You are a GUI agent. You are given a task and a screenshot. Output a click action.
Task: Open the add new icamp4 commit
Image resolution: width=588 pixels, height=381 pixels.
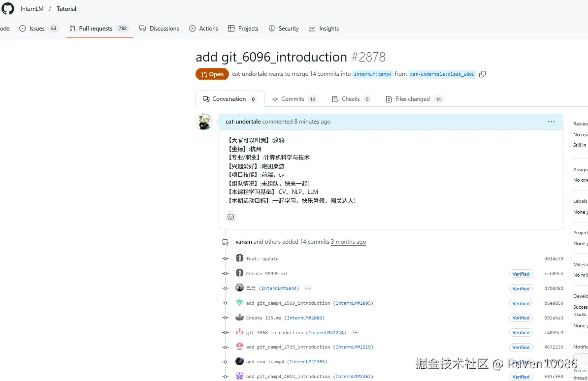265,361
